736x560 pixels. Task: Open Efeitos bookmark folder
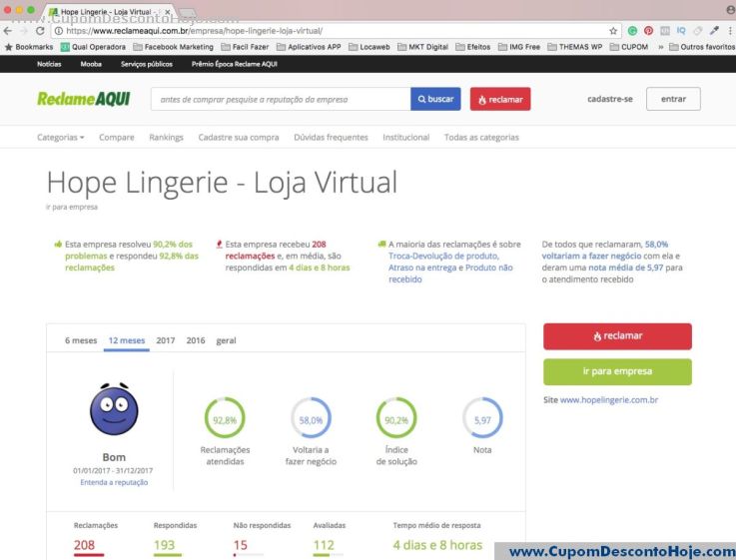473,47
